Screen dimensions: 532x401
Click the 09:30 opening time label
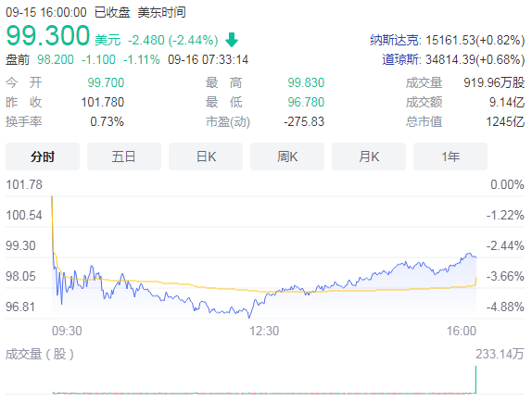point(67,331)
